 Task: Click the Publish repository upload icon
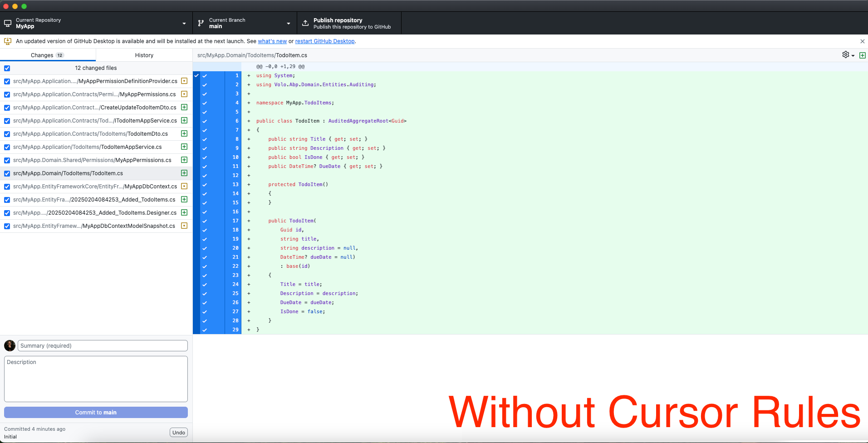(305, 23)
